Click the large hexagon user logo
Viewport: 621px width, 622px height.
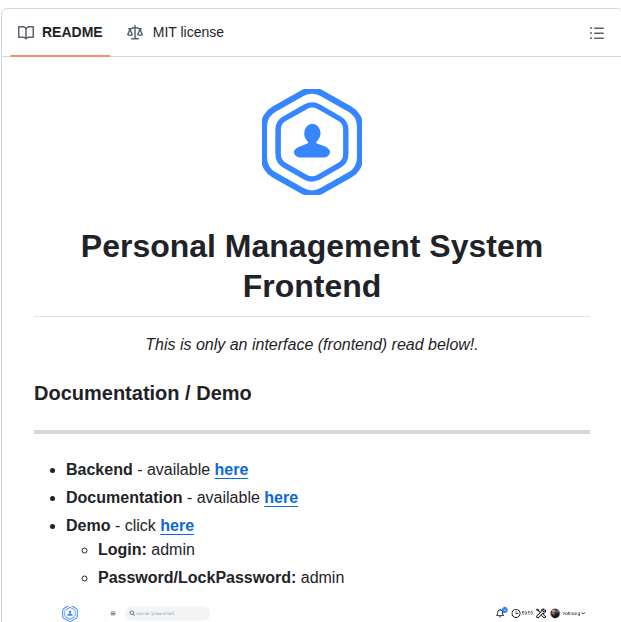click(312, 142)
